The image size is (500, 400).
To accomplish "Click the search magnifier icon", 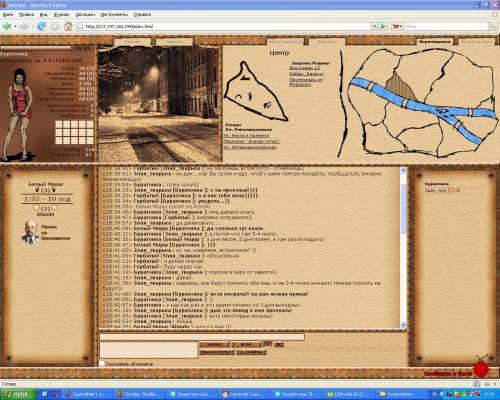I will tap(492, 26).
